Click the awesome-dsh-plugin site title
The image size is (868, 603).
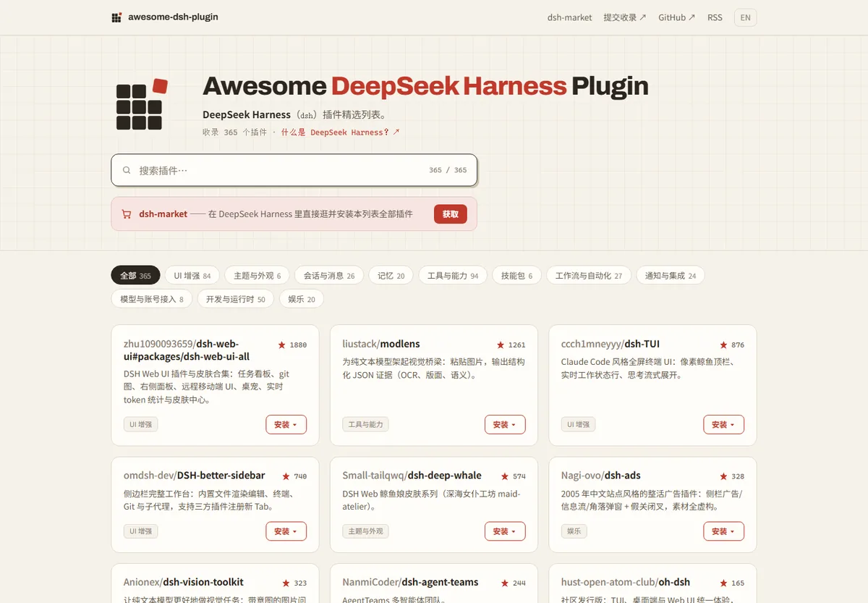click(x=173, y=17)
